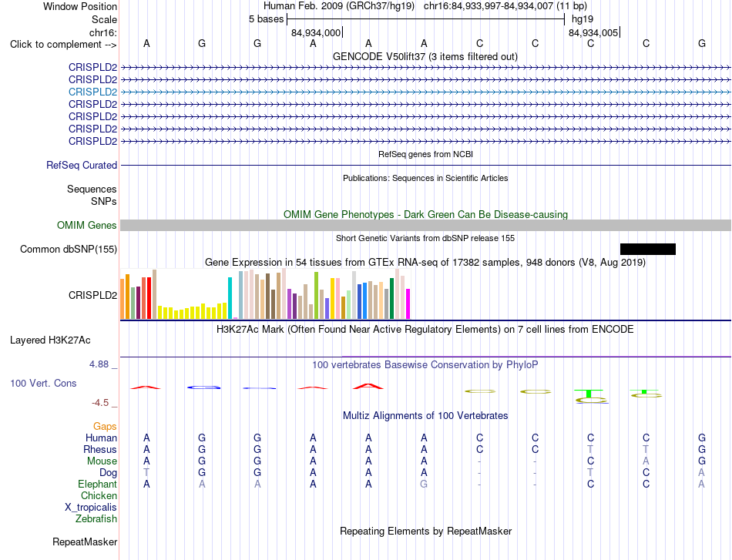This screenshot has height=560, width=732.
Task: Click the Multiz Alignments of 100 Vertebrates title
Action: coord(425,415)
